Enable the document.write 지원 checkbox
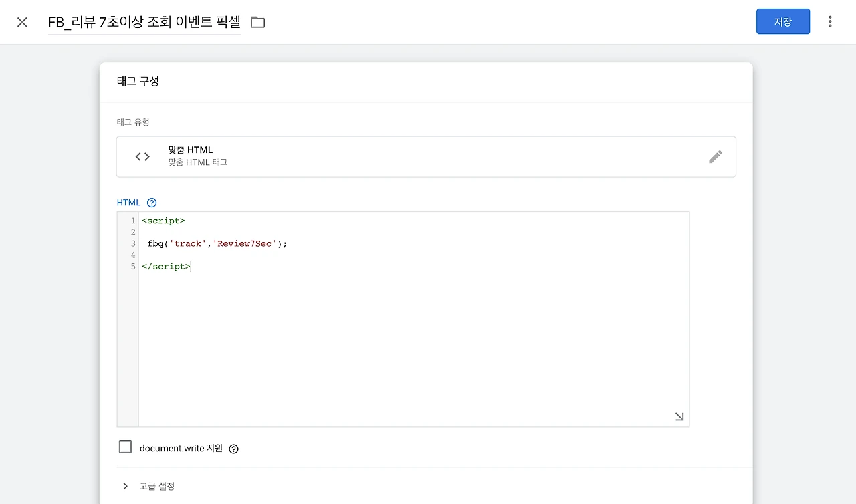856x504 pixels. point(125,447)
